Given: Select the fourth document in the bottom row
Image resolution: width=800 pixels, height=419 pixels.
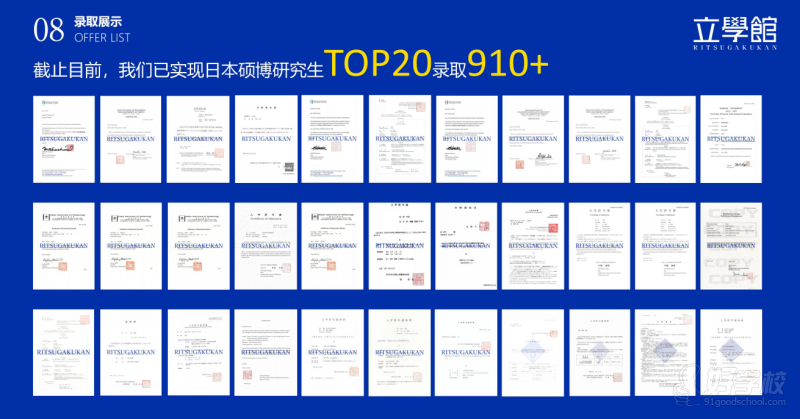Looking at the screenshot, I should coord(265,351).
